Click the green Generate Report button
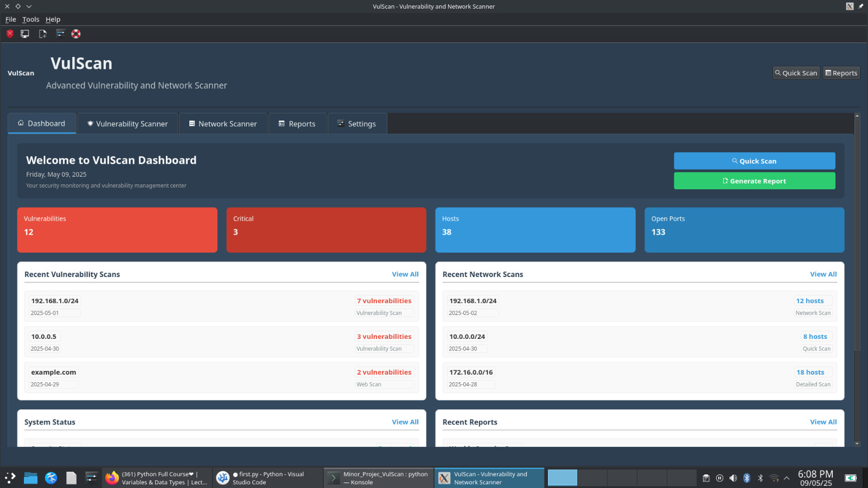This screenshot has height=488, width=868. tap(754, 181)
